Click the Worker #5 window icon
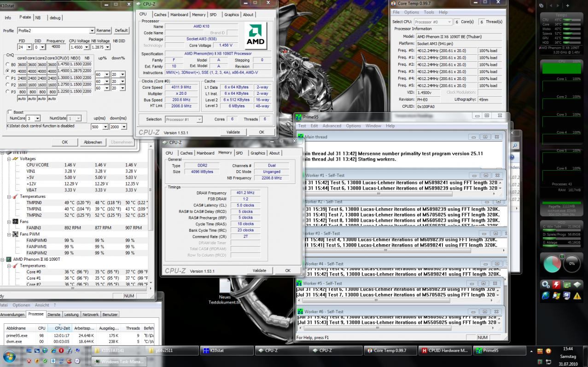 coord(299,283)
